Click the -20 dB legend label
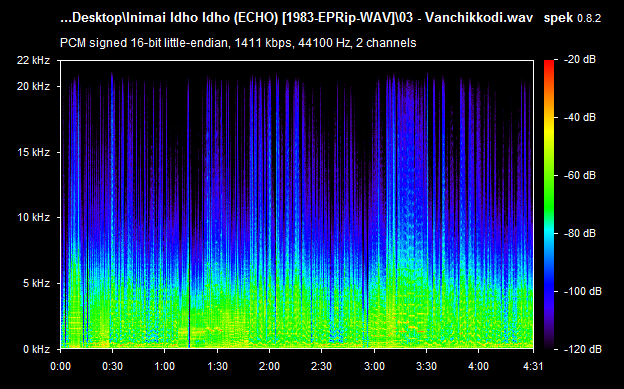Viewport: 624px width, 389px height. coord(580,60)
